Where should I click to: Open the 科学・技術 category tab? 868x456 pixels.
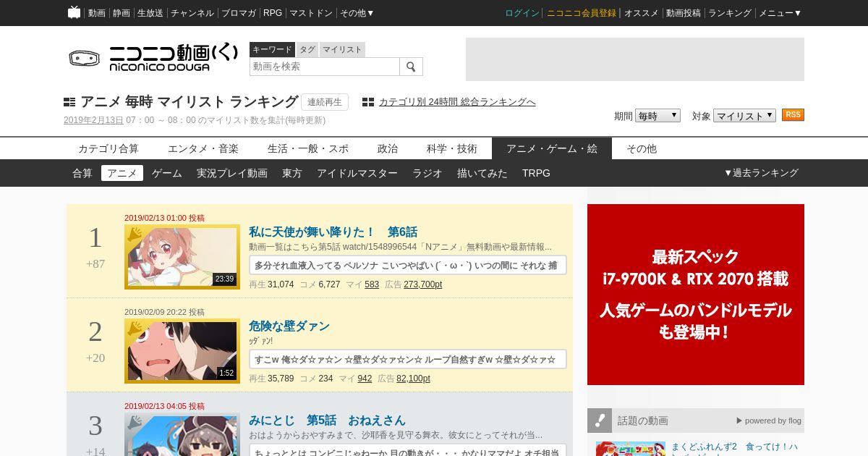click(x=452, y=148)
